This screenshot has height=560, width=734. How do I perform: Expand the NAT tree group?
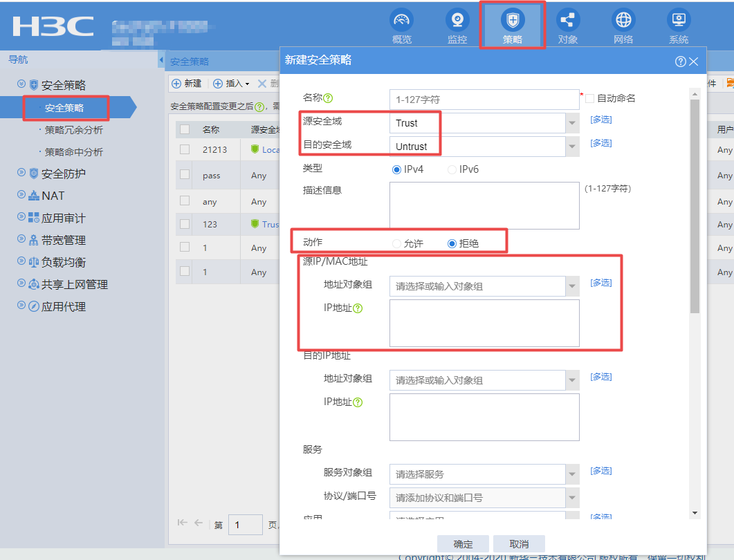(21, 194)
